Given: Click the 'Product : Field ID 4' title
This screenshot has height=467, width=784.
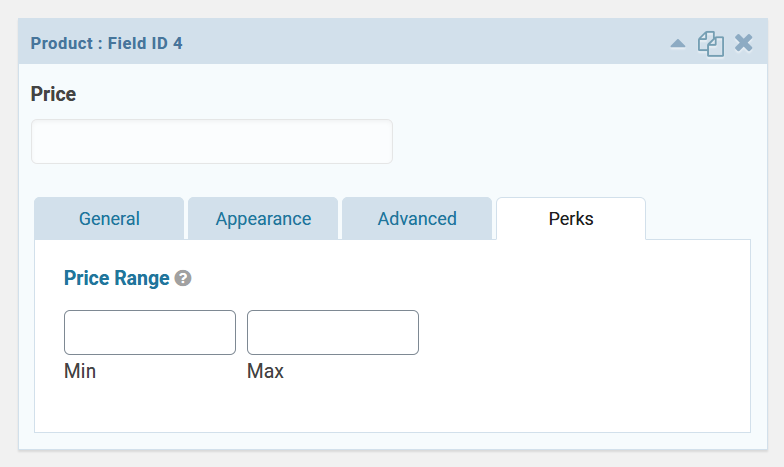Looking at the screenshot, I should click(106, 44).
